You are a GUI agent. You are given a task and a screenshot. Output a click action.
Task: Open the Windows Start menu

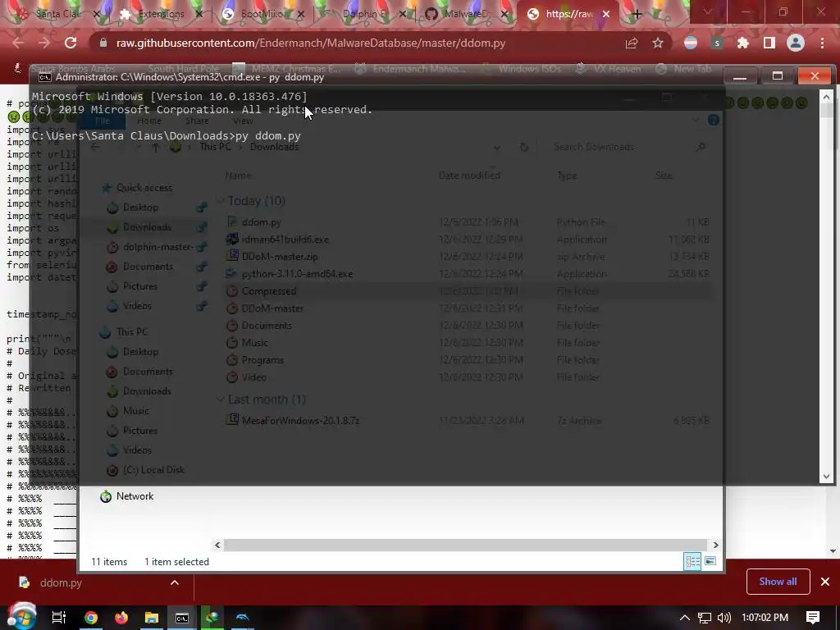(22, 618)
